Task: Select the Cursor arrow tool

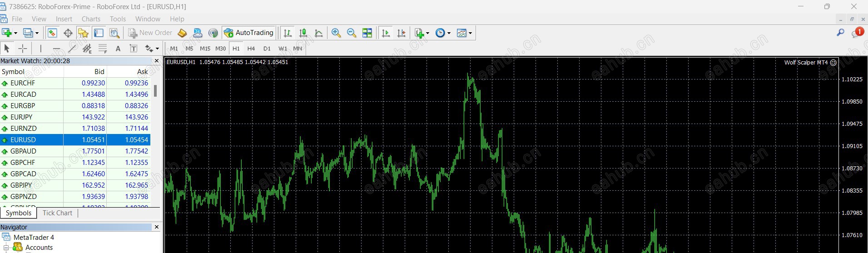Action: pyautogui.click(x=7, y=48)
